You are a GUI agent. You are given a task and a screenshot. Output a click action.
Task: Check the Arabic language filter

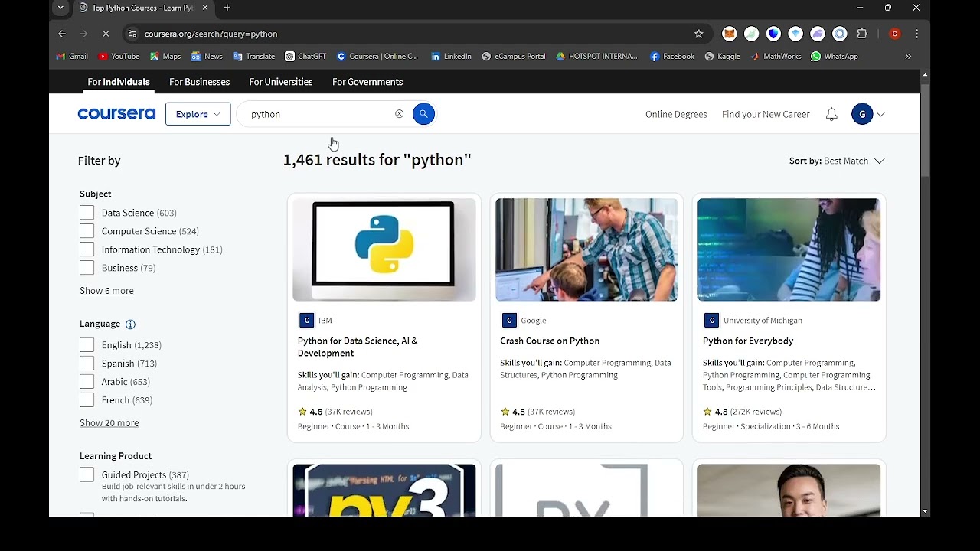87,382
